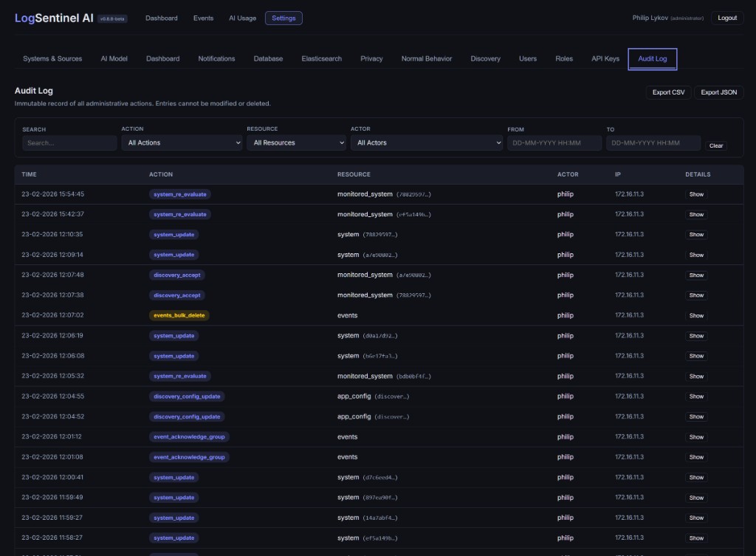The width and height of the screenshot is (756, 556).
Task: Focus the audit log Search field
Action: click(x=69, y=143)
